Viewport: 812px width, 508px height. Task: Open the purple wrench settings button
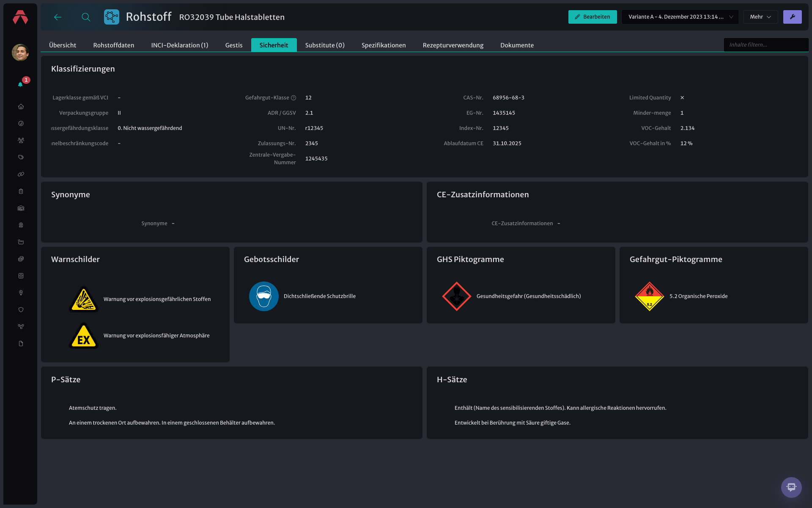[792, 17]
